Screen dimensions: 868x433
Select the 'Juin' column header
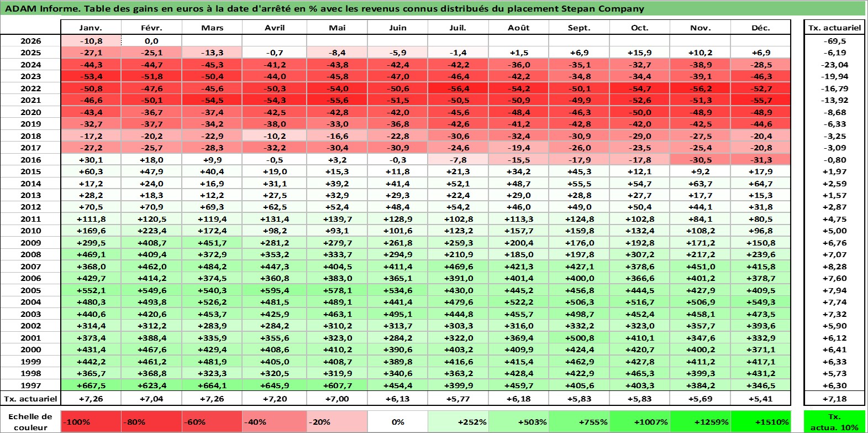398,28
